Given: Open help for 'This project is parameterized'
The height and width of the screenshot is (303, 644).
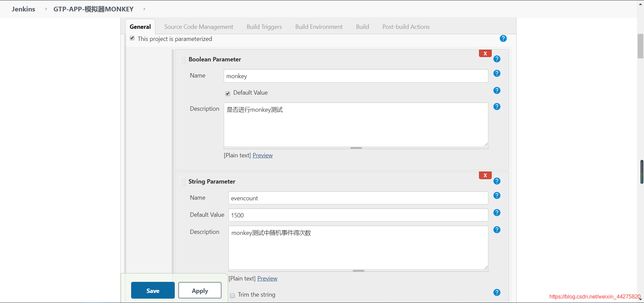Looking at the screenshot, I should (503, 39).
